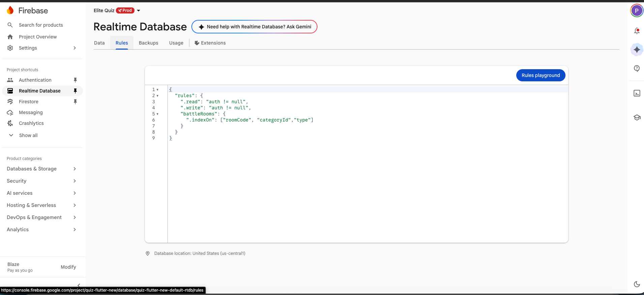644x295 pixels.
Task: Collapse code fold arrow on line 5
Action: (157, 114)
